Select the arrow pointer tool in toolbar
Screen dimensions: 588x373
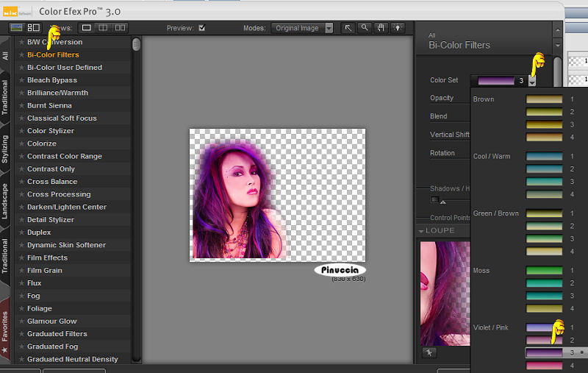pos(348,28)
